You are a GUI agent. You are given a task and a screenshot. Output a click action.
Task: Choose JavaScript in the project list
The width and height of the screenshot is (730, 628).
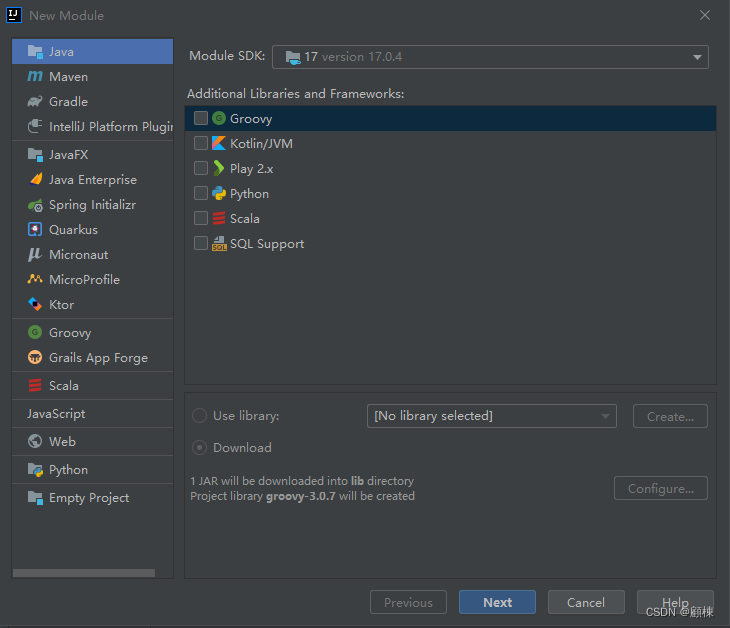(x=93, y=413)
